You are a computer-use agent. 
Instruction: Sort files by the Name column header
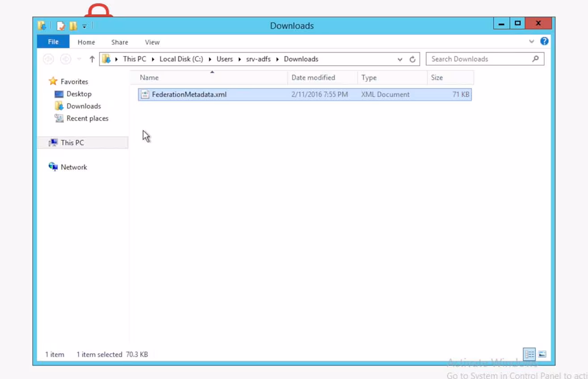point(149,77)
